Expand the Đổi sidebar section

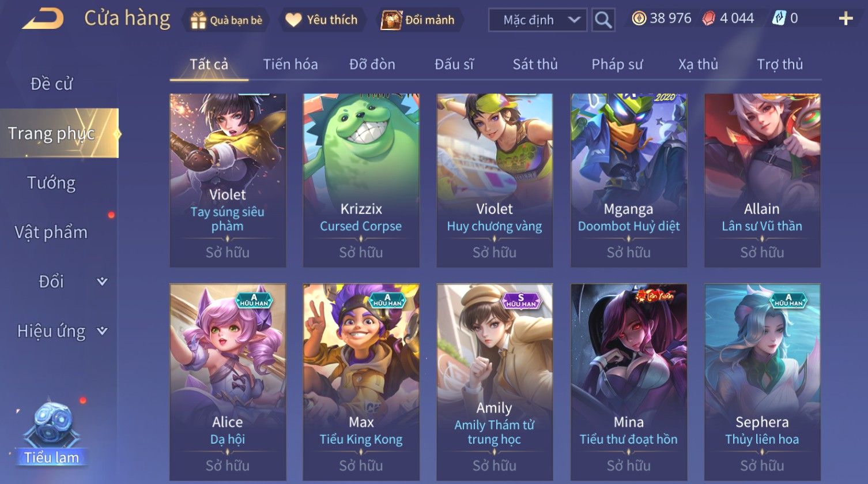pos(102,282)
